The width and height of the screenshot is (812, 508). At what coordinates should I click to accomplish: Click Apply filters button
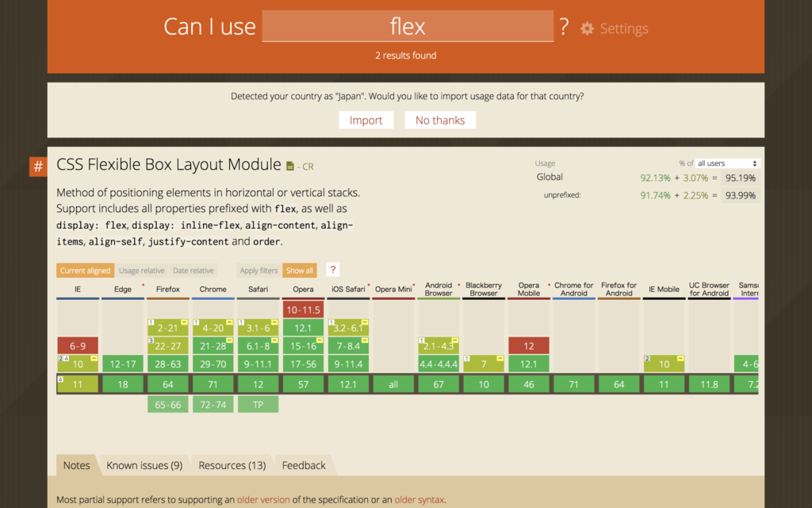click(x=259, y=271)
